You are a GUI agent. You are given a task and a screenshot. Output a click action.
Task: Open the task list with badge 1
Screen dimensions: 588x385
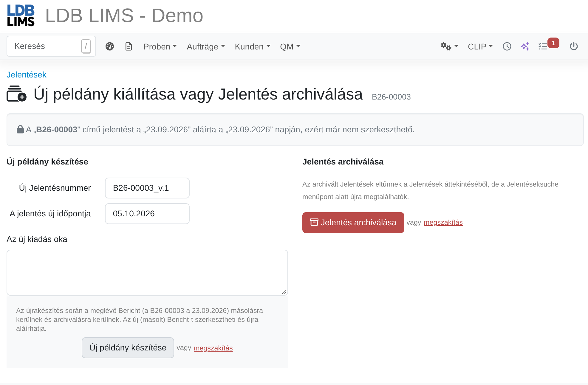click(x=548, y=45)
